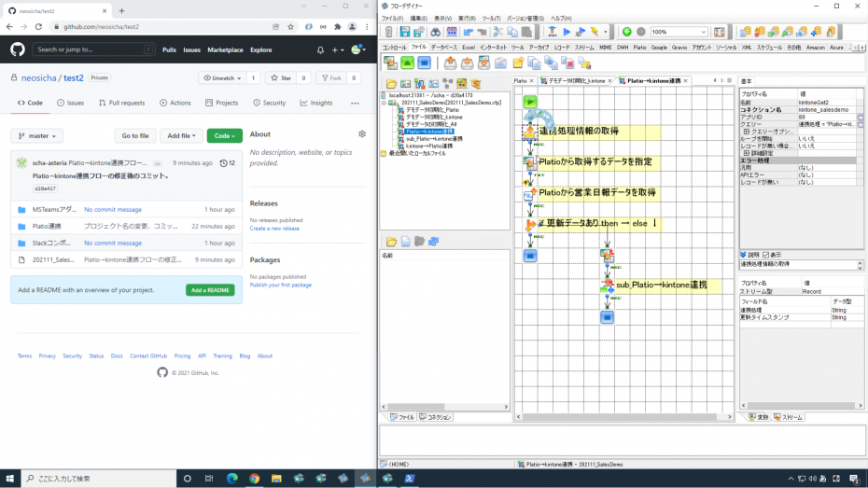This screenshot has width=868, height=488.
Task: Click the refresh icon in lower file panel
Action: point(433,242)
